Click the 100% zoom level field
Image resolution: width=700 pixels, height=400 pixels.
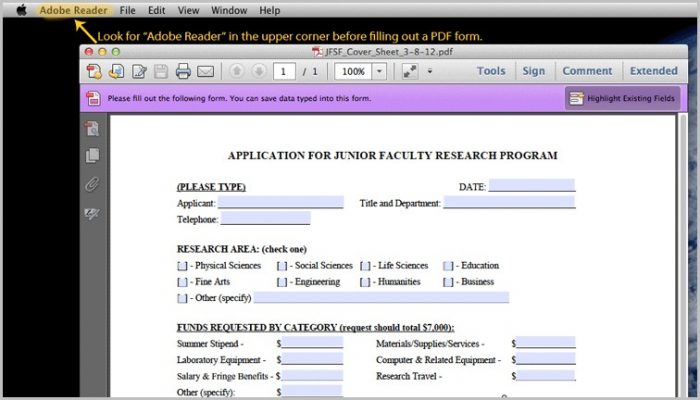point(353,71)
